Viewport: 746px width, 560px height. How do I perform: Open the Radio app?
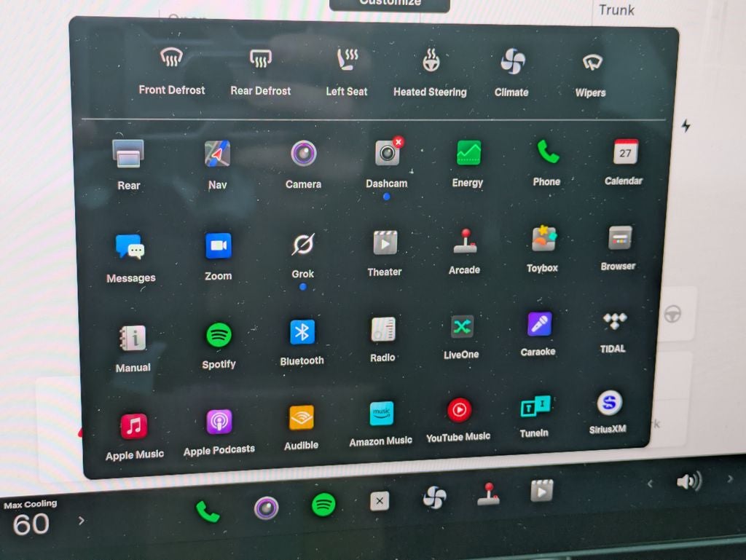point(383,339)
